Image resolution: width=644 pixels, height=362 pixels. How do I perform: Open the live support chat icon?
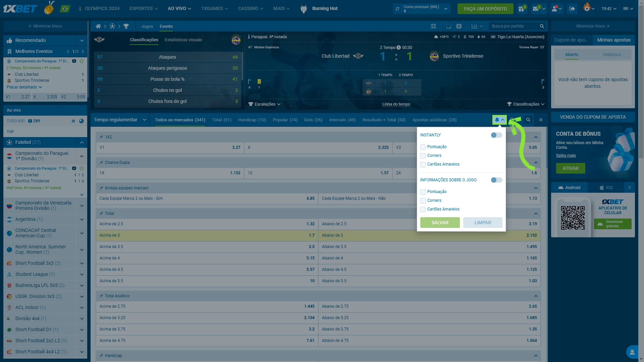pos(632,352)
